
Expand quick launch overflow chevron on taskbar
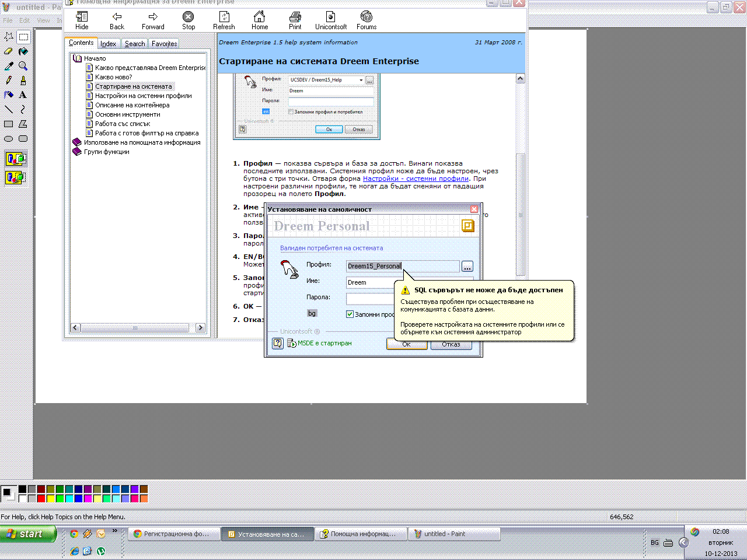pos(115,531)
